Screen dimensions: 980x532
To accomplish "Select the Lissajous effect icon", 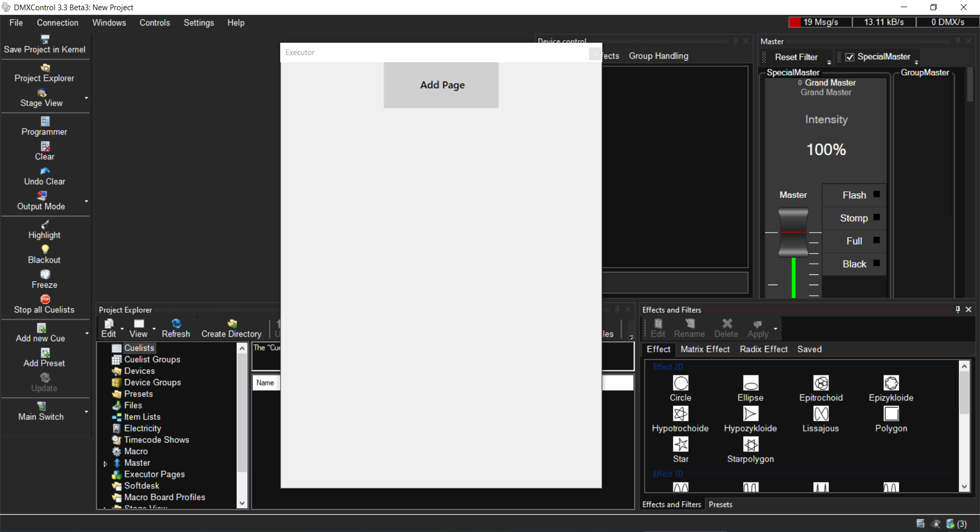I will click(821, 414).
